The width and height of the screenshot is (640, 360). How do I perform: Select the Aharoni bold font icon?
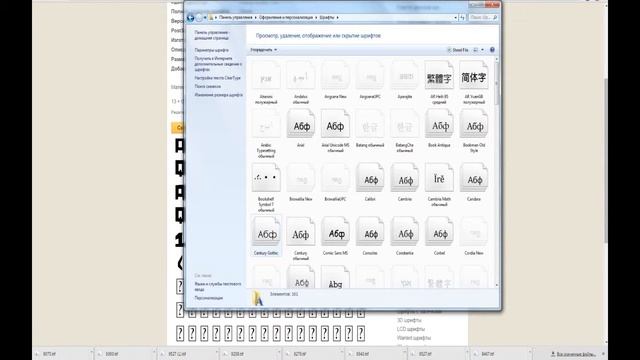pyautogui.click(x=266, y=76)
